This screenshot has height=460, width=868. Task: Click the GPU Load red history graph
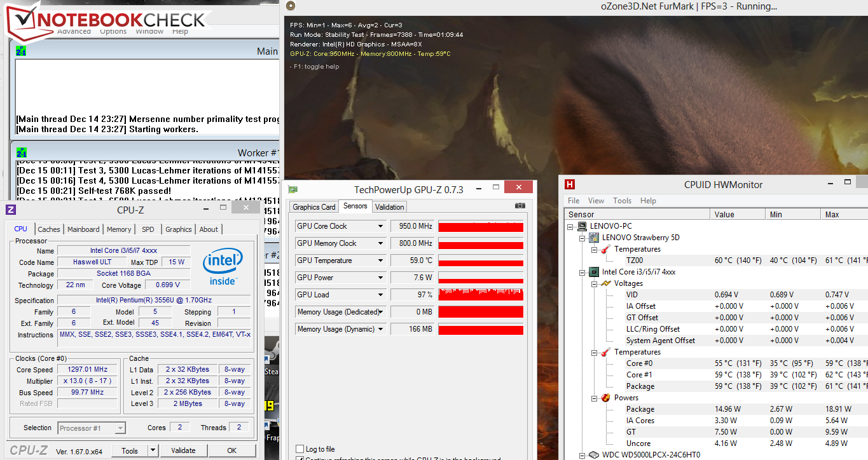(481, 295)
